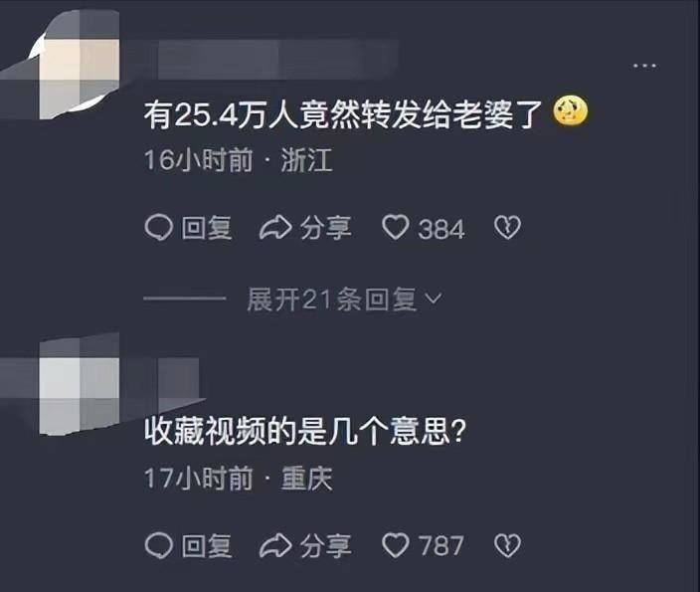Like the comment with 384 likes
This screenshot has height=592, width=700.
[395, 228]
